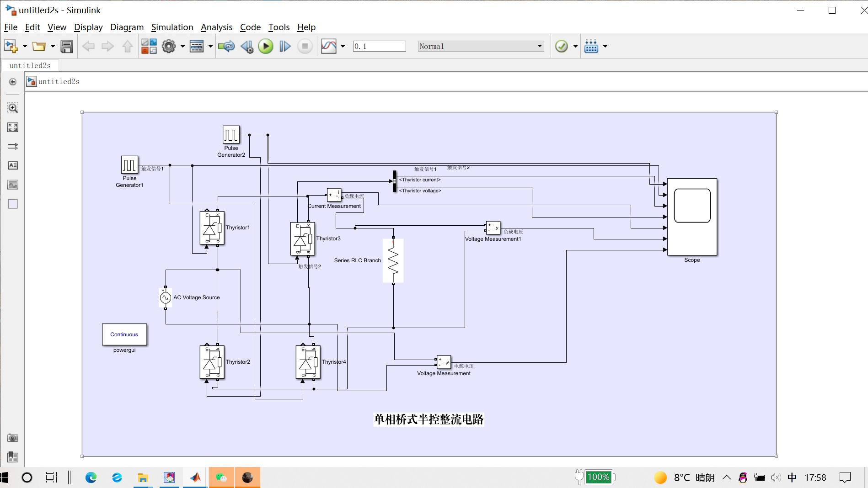
Task: Open the Simulation Data Inspector icon
Action: 328,46
